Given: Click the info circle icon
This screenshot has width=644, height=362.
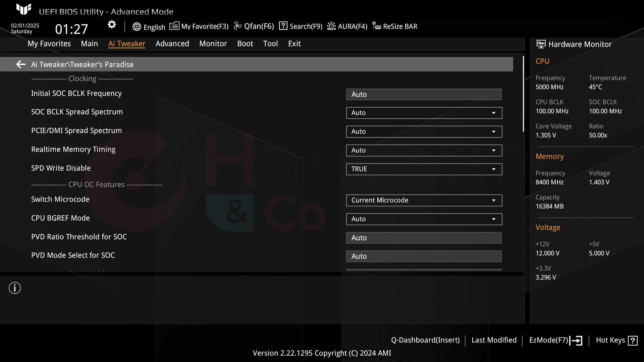Looking at the screenshot, I should pos(15,288).
